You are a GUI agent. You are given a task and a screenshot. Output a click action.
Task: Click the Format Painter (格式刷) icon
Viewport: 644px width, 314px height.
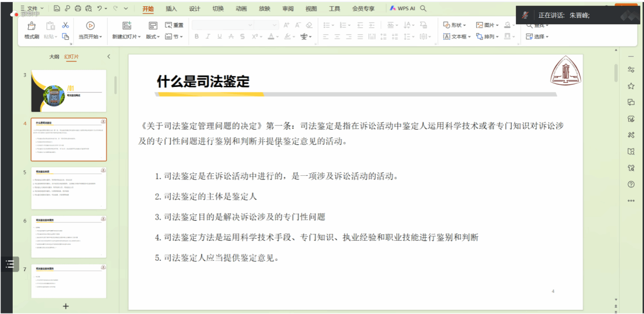click(32, 26)
